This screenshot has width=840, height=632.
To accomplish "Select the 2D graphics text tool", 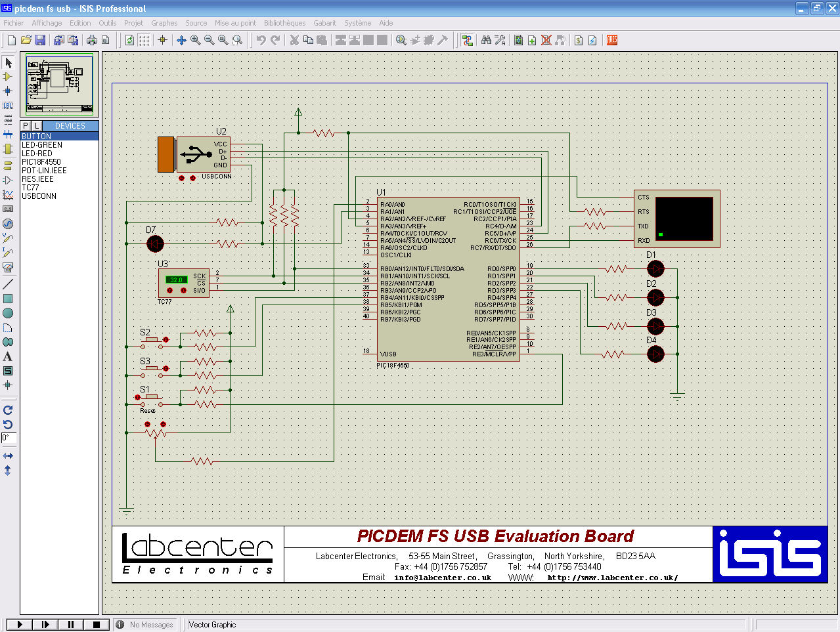I will pos(8,356).
